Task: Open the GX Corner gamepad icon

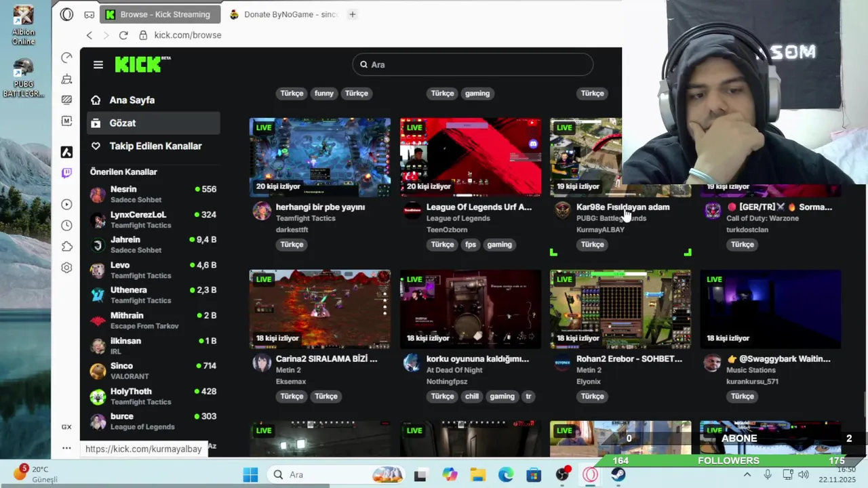Action: tap(89, 14)
